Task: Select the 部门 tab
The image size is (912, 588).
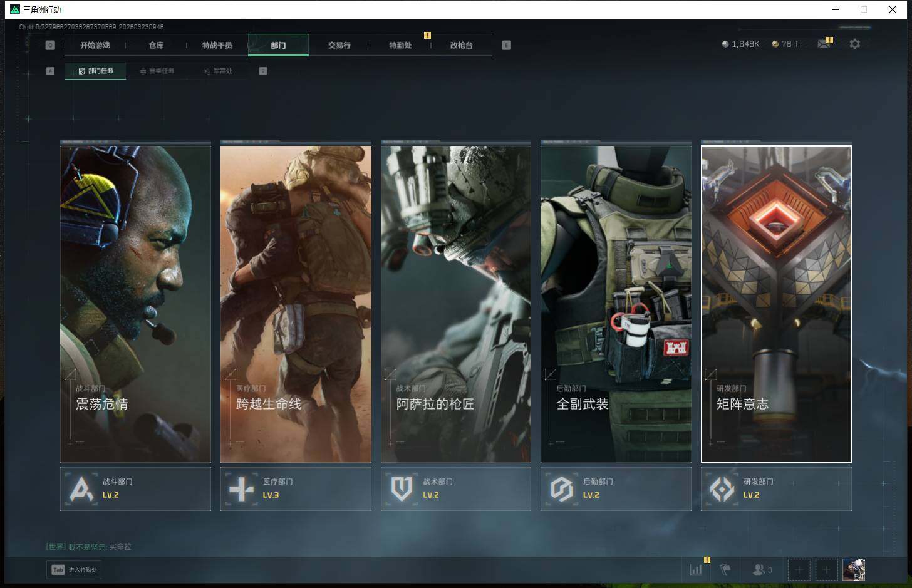Action: click(x=278, y=45)
